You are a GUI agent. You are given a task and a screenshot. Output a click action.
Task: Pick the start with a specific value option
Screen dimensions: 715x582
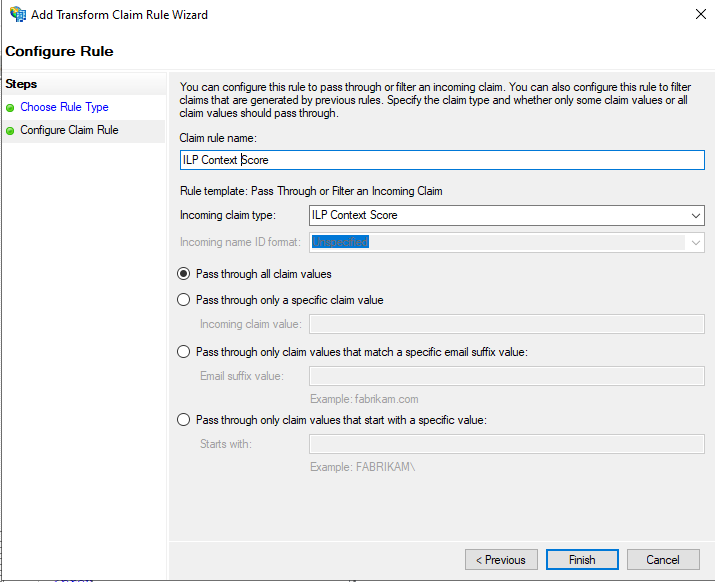pyautogui.click(x=183, y=420)
